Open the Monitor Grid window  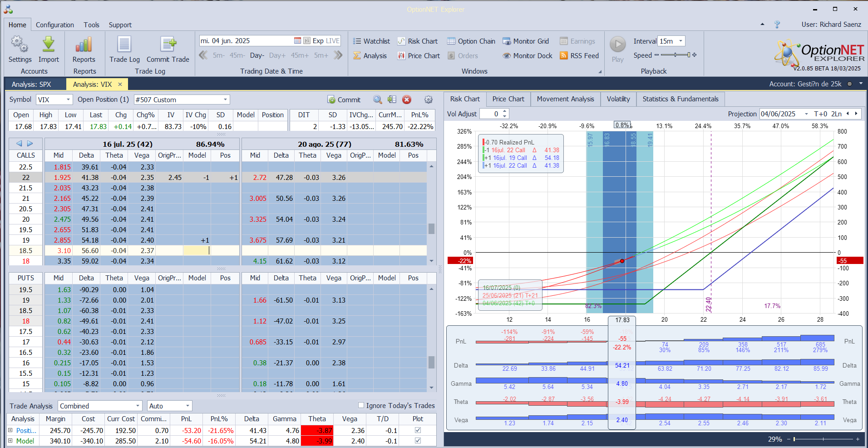pyautogui.click(x=526, y=41)
